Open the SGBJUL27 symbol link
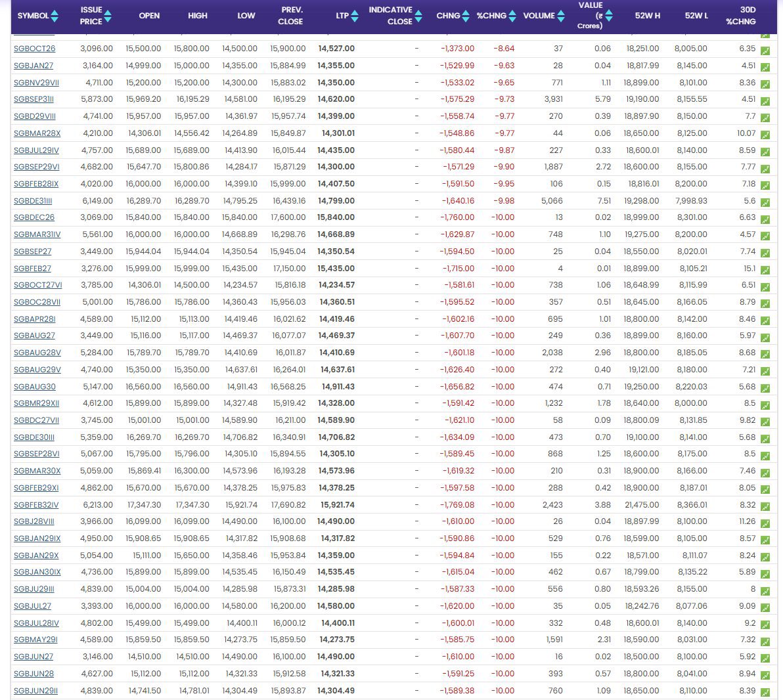Viewport: 783px width, 700px height. tap(32, 605)
